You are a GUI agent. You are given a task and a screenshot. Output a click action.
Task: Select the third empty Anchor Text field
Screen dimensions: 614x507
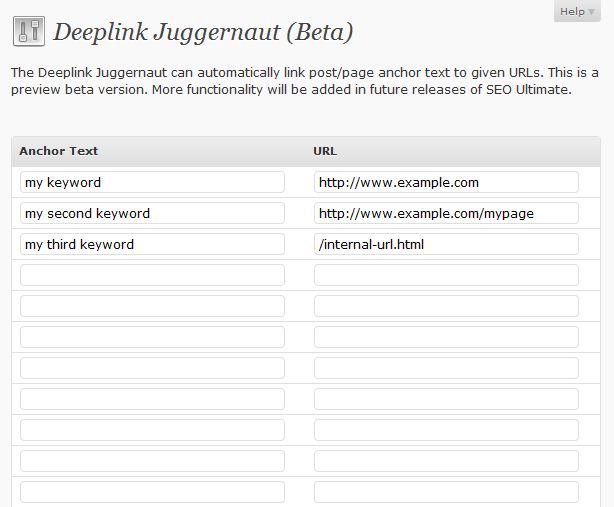(152, 337)
